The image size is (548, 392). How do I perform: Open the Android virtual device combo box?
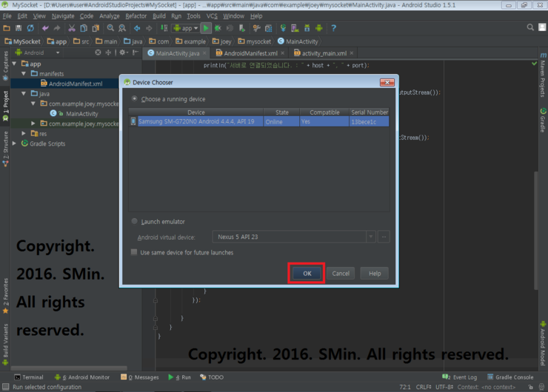coord(293,237)
